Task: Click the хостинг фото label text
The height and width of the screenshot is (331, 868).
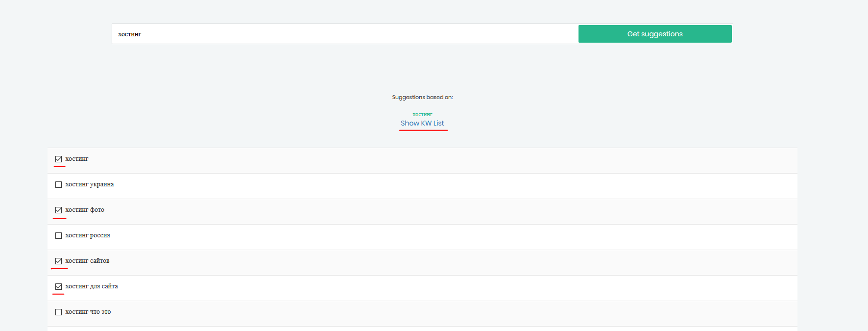Action: tap(85, 210)
